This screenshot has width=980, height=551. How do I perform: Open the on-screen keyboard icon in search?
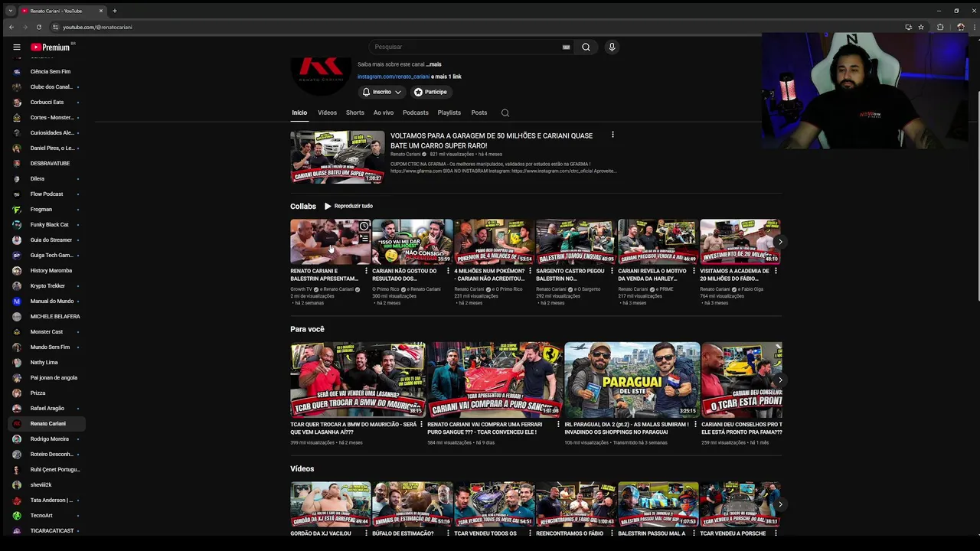567,47
